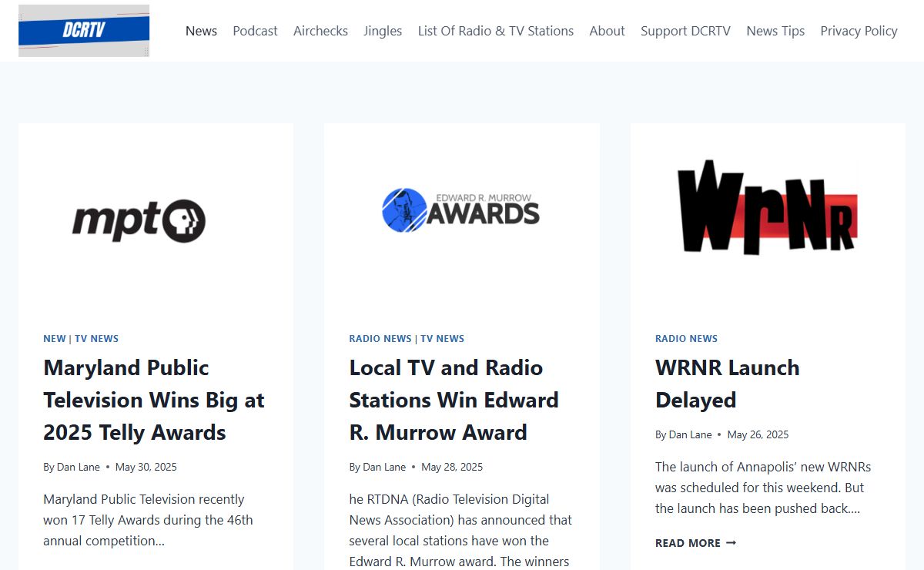
Task: Open the About page
Action: [x=607, y=31]
